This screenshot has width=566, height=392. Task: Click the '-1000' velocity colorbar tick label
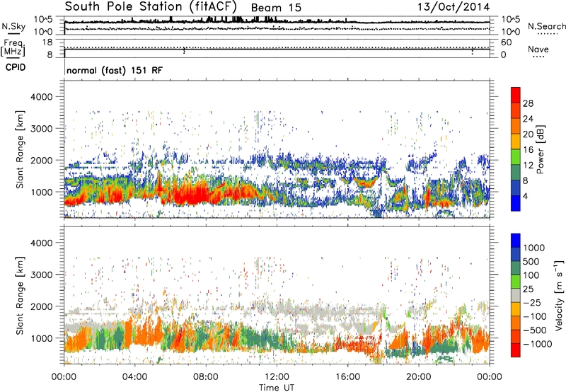click(x=537, y=344)
